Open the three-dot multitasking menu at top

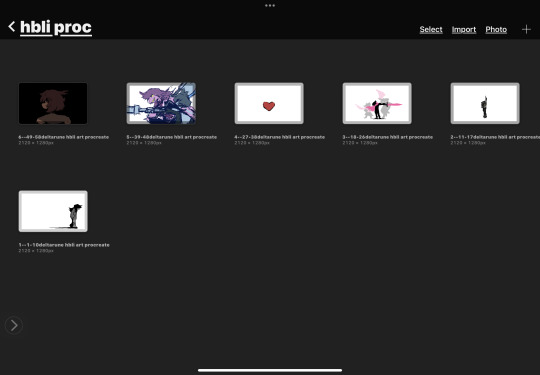(270, 6)
